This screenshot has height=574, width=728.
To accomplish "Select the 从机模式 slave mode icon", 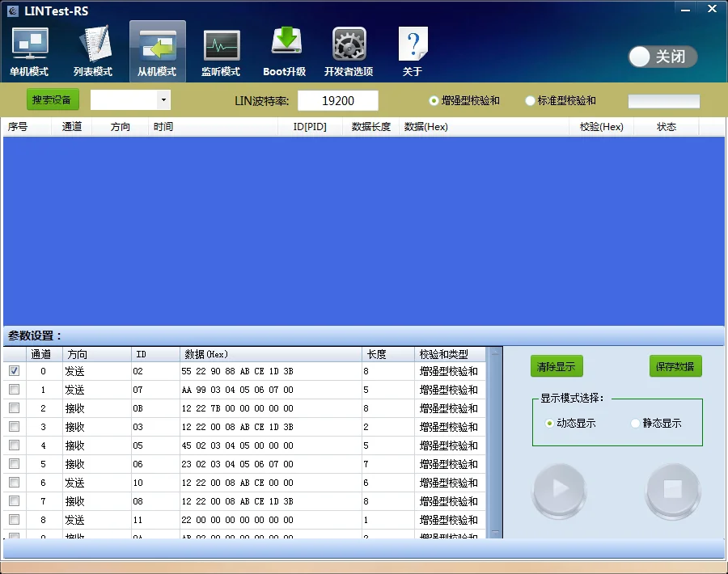I will (x=157, y=50).
